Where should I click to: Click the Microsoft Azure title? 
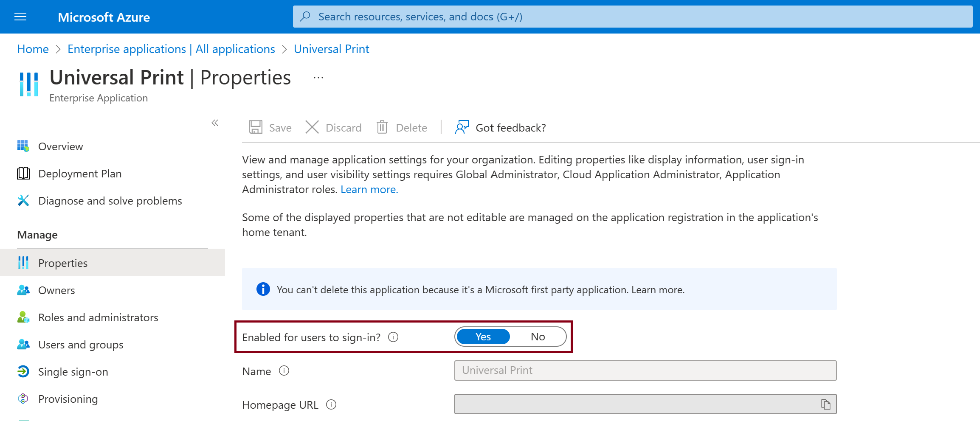104,17
